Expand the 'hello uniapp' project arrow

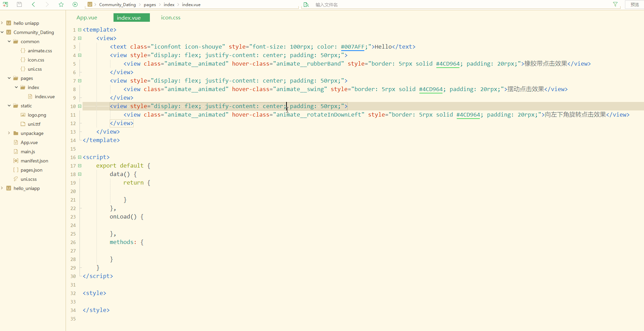(x=2, y=23)
